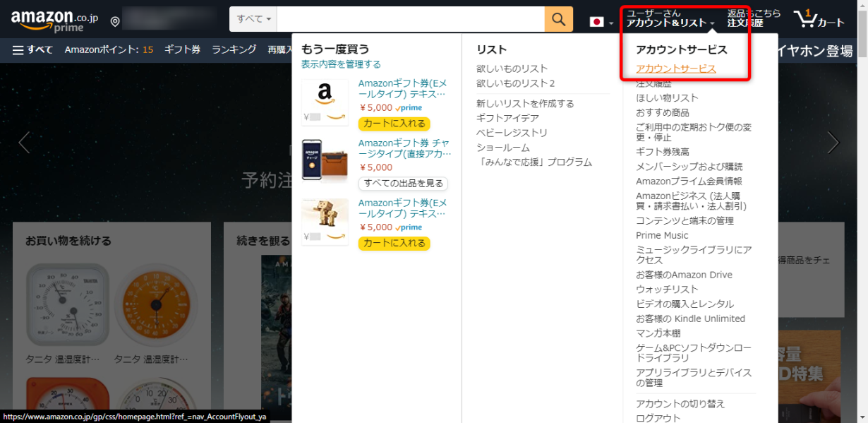This screenshot has height=423, width=868.
Task: Click the アカウントサービス link
Action: click(x=675, y=68)
